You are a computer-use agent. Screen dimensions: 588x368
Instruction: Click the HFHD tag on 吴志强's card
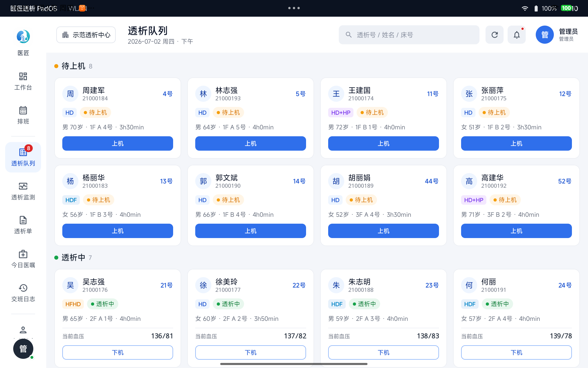73,304
